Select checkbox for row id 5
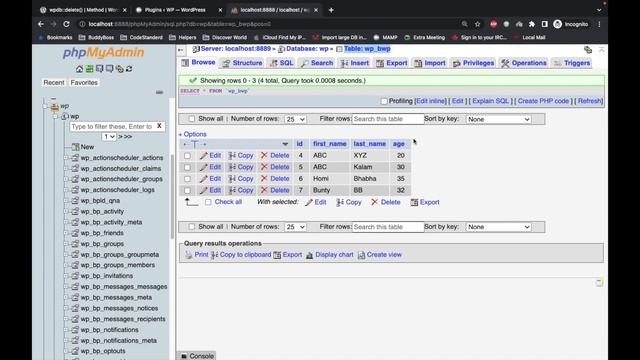640x360 pixels. [x=187, y=167]
